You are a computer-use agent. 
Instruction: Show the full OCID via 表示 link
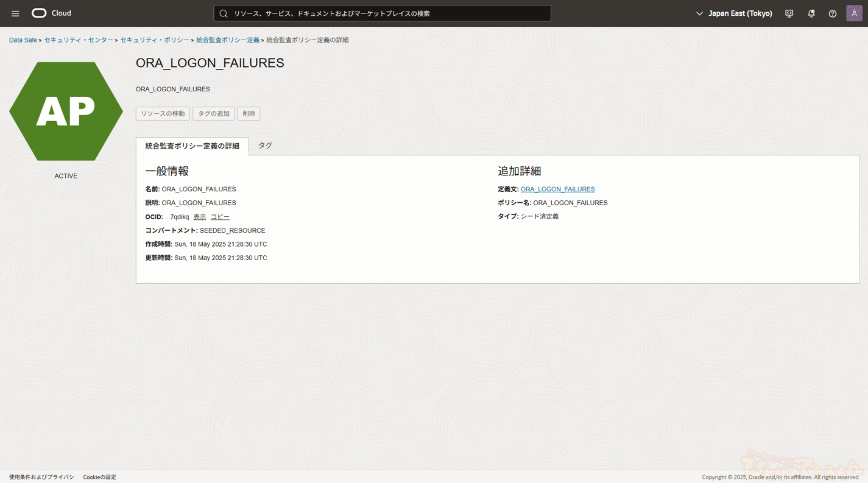(200, 217)
